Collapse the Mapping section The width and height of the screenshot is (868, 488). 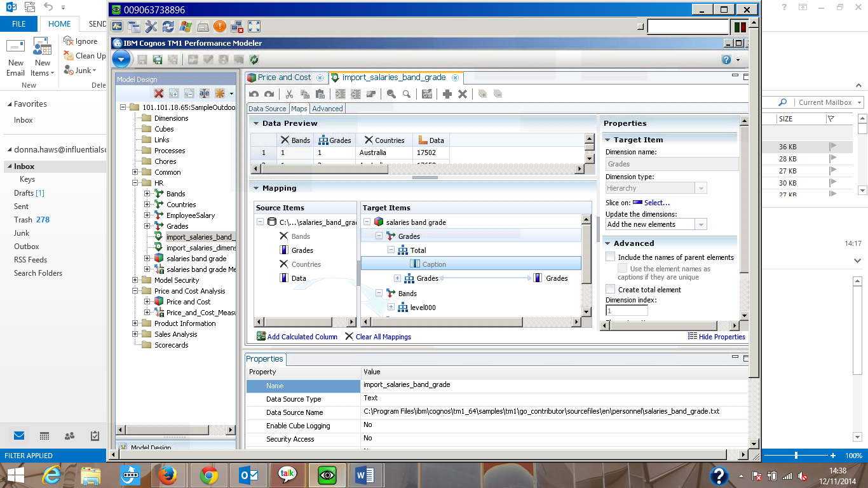257,188
